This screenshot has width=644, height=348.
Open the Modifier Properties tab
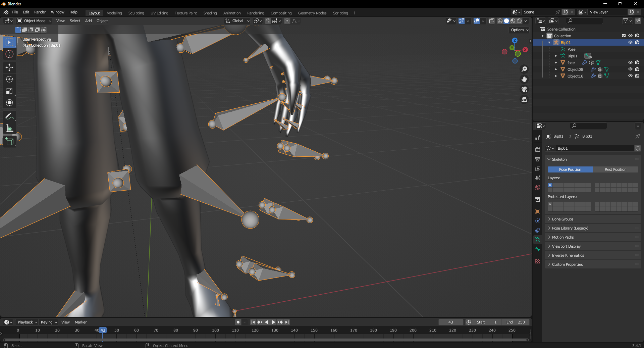[x=538, y=230]
